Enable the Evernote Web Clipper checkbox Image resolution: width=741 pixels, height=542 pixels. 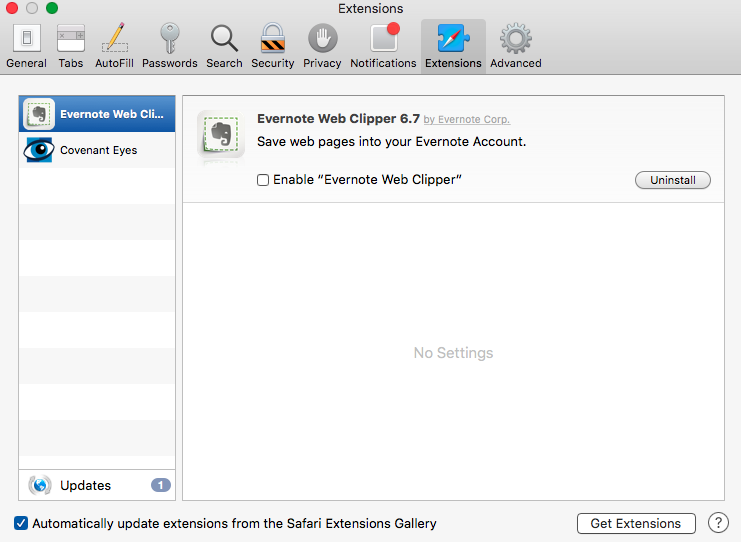coord(263,180)
